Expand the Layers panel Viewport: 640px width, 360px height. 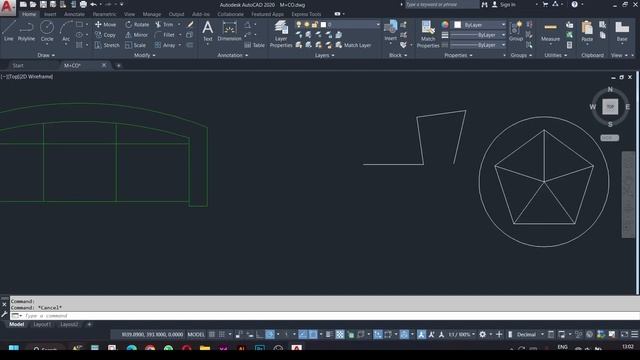(x=324, y=55)
